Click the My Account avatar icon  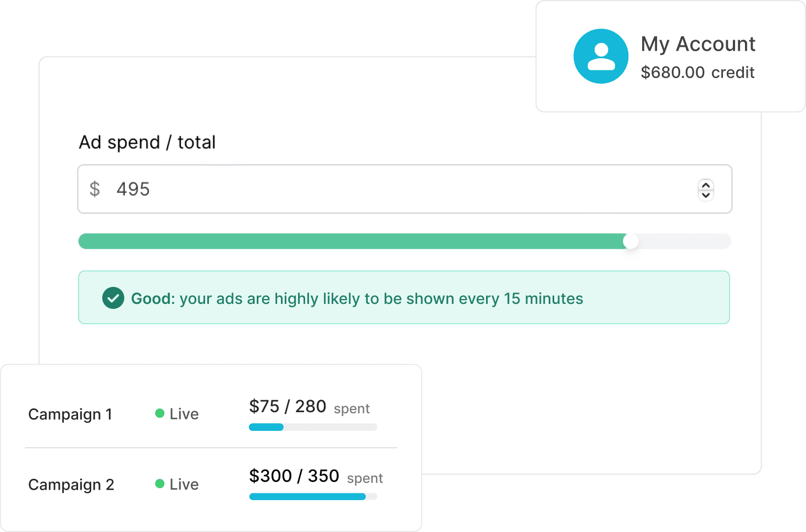pyautogui.click(x=601, y=56)
